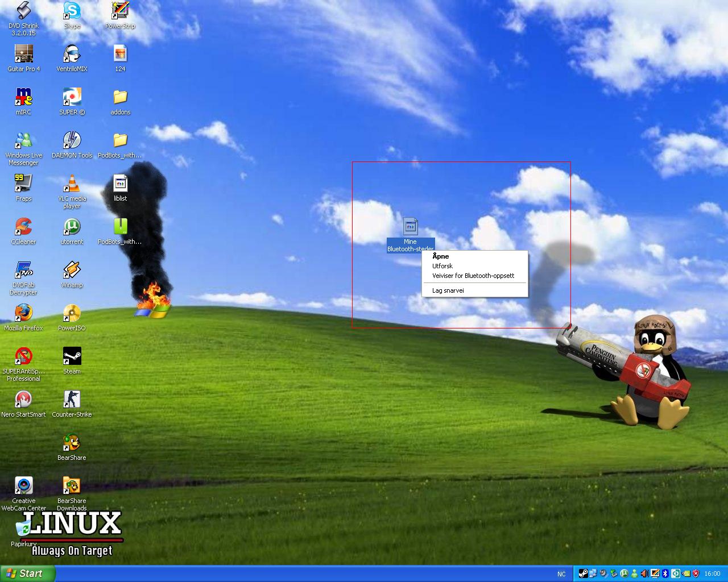The image size is (728, 582).
Task: Click the taskbar clock showing 16:00
Action: coord(712,574)
